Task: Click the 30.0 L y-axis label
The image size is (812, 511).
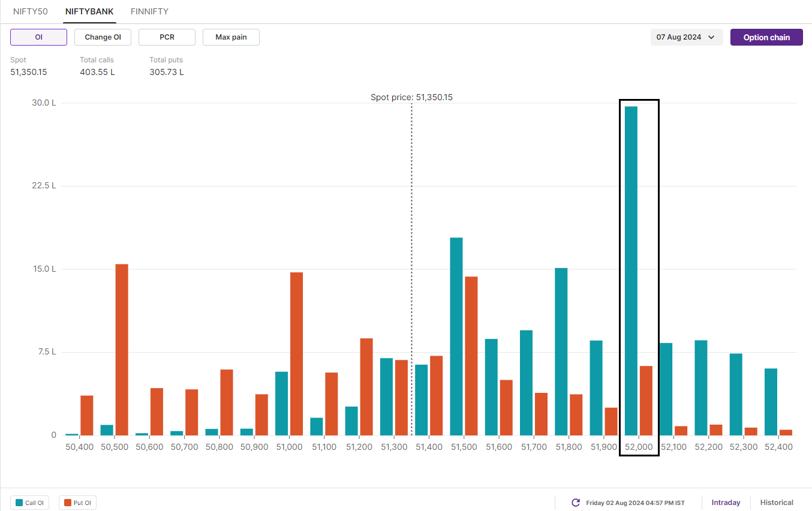Action: [44, 103]
